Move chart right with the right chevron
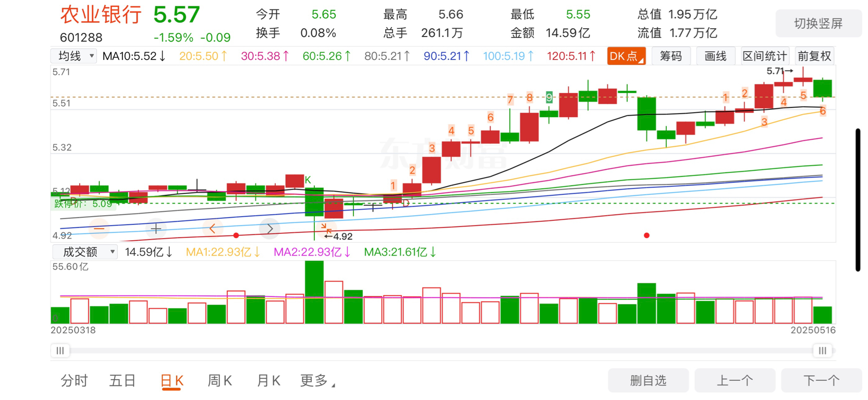 click(270, 229)
